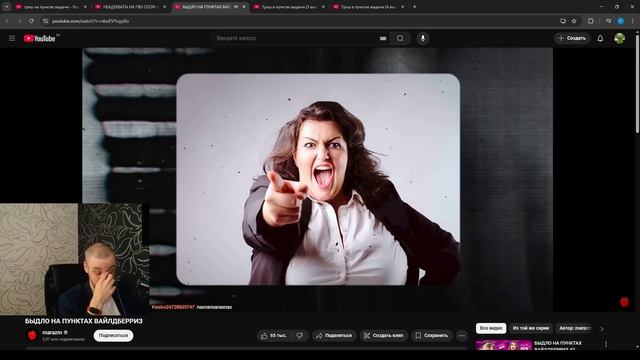
Task: Open the browser extensions puzzle icon
Action: pos(591,21)
